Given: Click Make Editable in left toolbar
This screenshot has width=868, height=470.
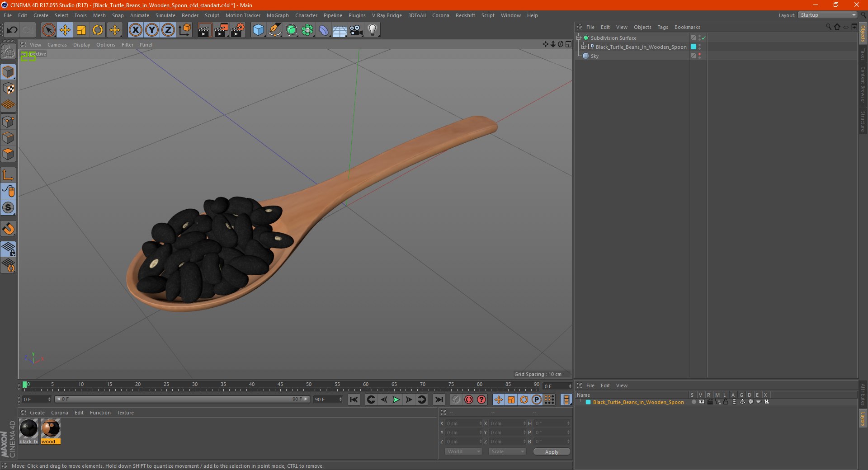Looking at the screenshot, I should [8, 52].
